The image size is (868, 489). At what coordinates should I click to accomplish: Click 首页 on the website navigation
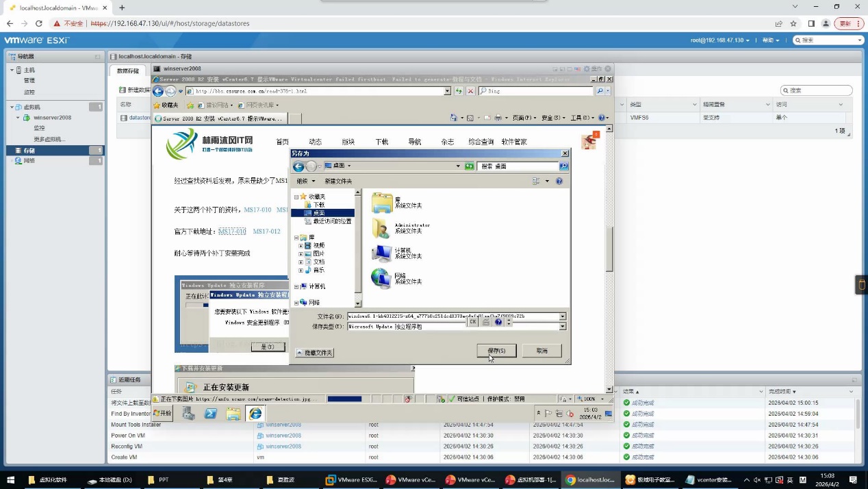pos(282,142)
